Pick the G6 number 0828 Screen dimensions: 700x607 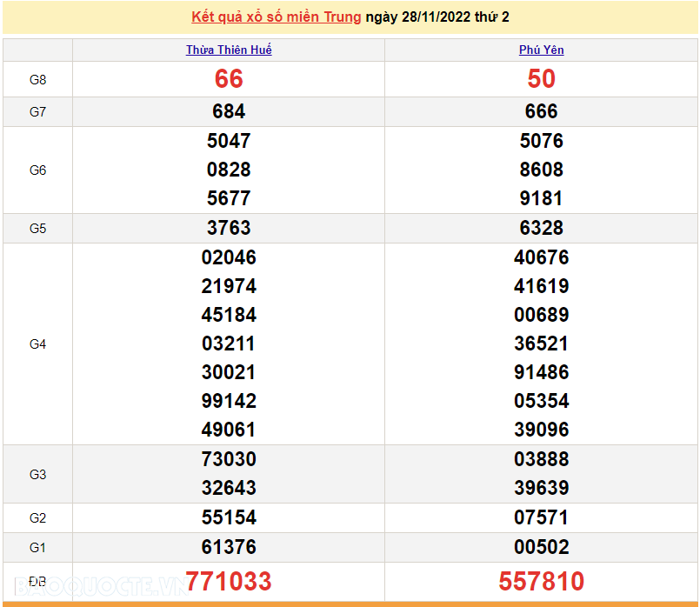(x=229, y=170)
